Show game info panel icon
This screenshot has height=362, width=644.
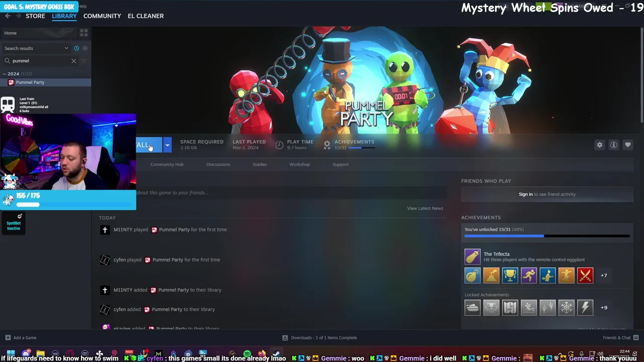pyautogui.click(x=614, y=145)
